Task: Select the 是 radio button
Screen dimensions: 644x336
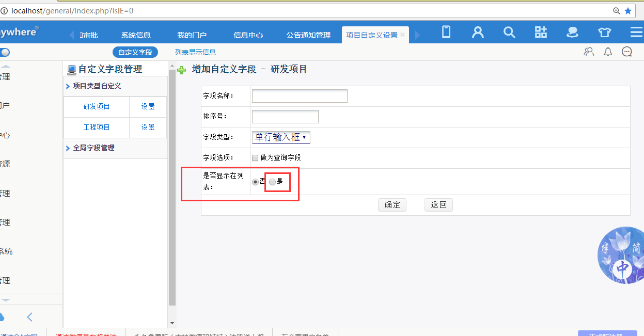Action: [x=272, y=182]
